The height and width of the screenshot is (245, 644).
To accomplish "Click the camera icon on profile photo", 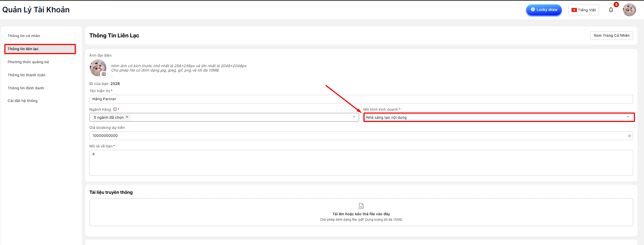I will coord(104,74).
